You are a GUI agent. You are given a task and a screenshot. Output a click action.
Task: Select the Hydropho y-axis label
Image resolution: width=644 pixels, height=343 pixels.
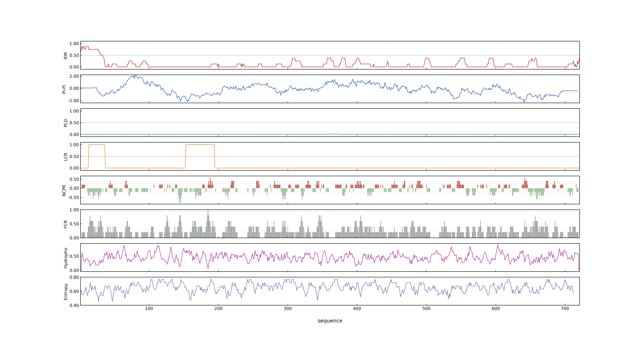click(x=66, y=258)
